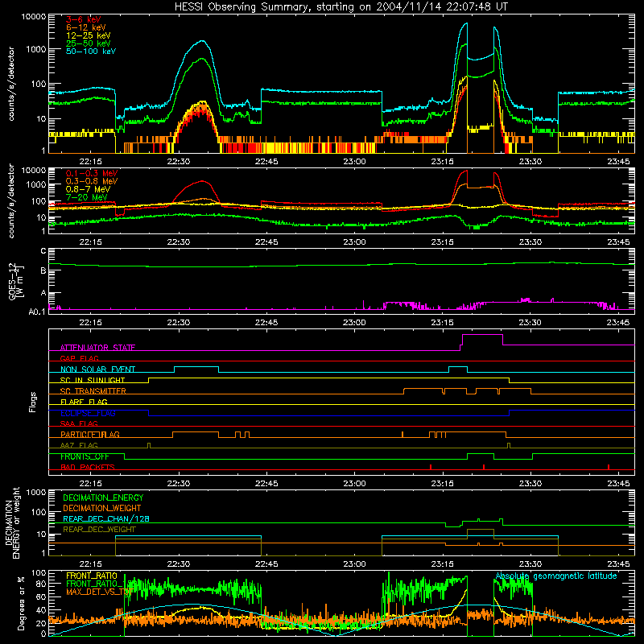
Task: Click the 22:45 tick label under the MeV panel
Action: pos(266,242)
